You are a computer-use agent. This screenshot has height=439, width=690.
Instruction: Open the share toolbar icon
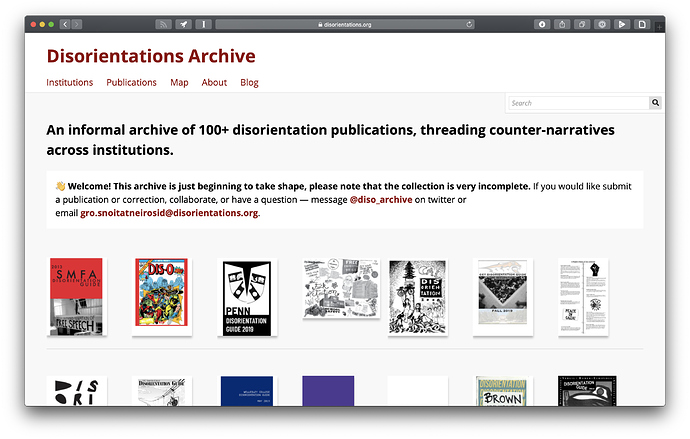tap(562, 24)
